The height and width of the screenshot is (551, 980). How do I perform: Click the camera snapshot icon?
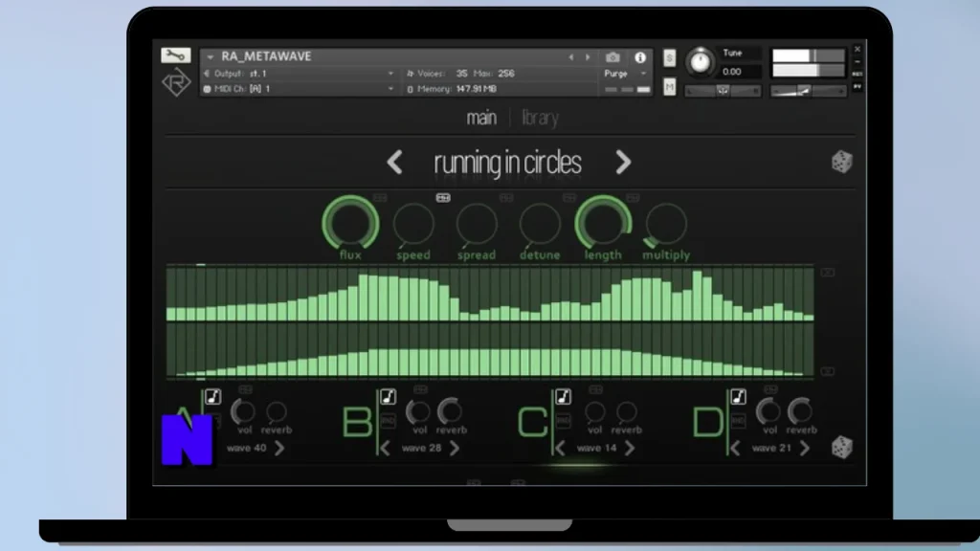pos(612,57)
